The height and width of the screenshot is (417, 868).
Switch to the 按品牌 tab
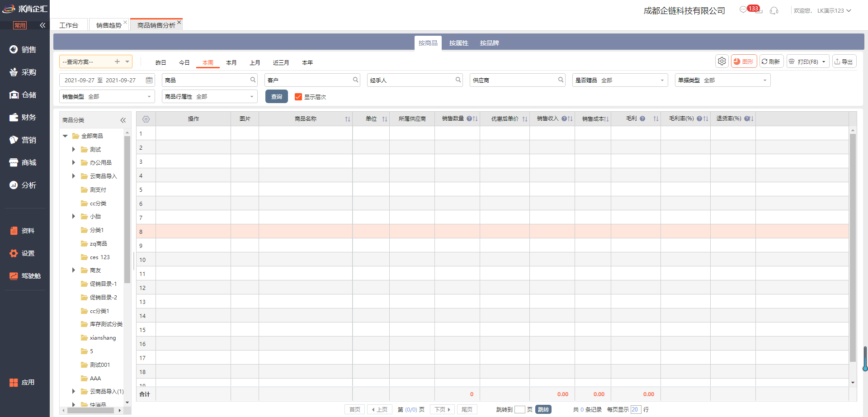coord(489,43)
